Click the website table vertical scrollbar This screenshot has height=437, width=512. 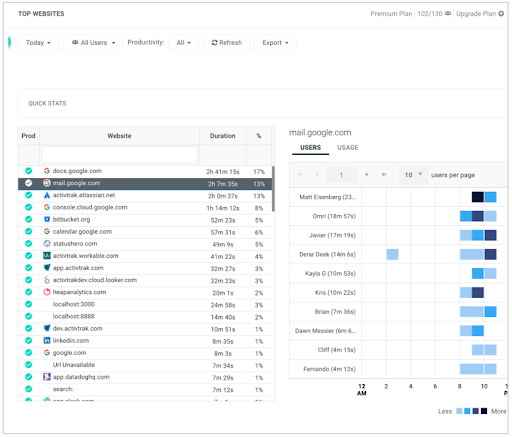click(x=273, y=189)
